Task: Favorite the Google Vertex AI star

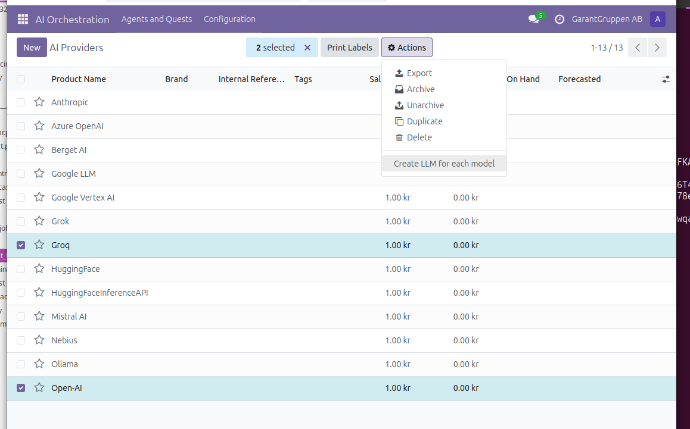Action: (39, 197)
